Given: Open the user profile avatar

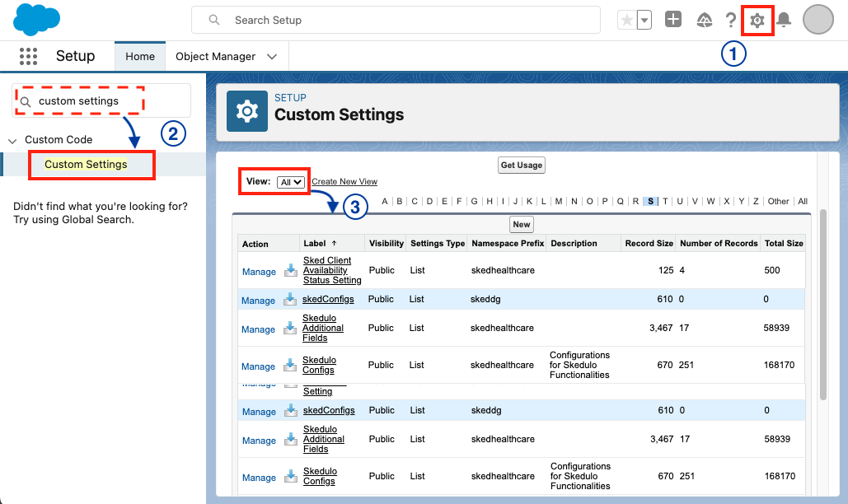Looking at the screenshot, I should 818,20.
